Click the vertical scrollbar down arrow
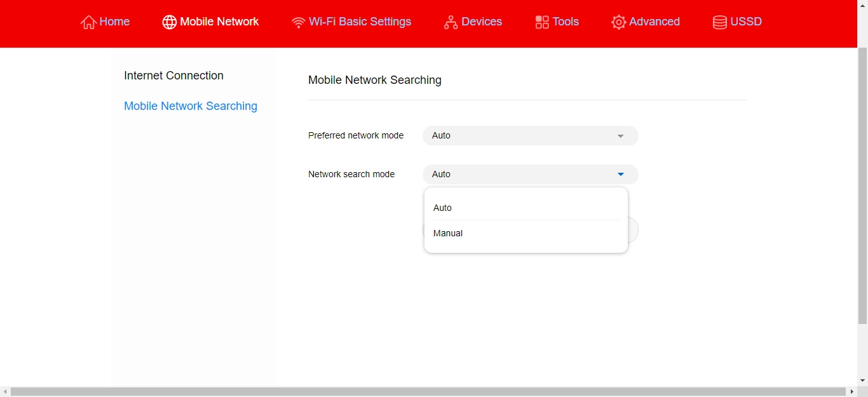The width and height of the screenshot is (868, 397). click(862, 380)
